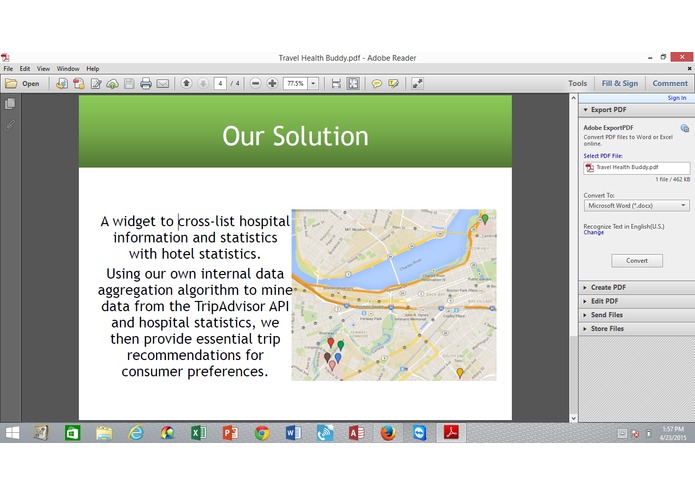Open the File menu

point(8,69)
